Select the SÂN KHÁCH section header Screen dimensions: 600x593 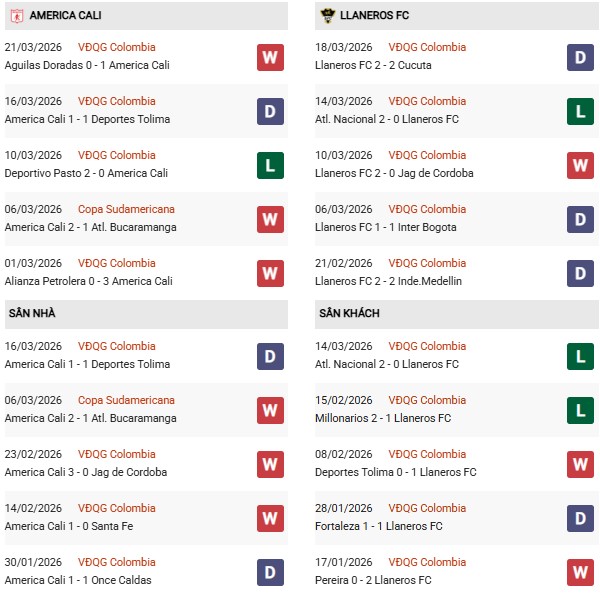[x=348, y=313]
